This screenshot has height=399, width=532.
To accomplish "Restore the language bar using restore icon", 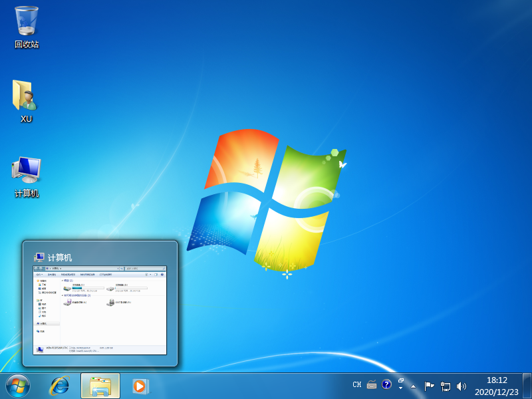I will (401, 381).
